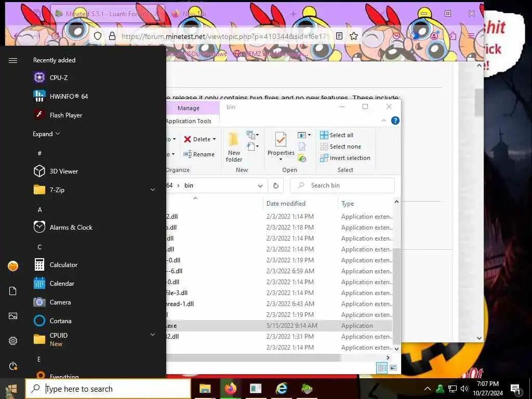Open Pictures from the Start sidebar
The image size is (532, 399).
click(x=13, y=316)
